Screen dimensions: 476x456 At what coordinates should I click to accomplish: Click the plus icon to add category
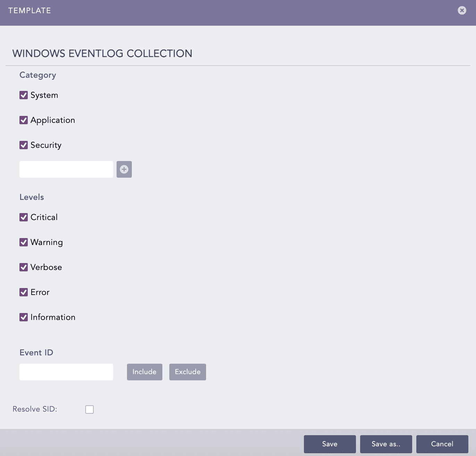(x=124, y=169)
